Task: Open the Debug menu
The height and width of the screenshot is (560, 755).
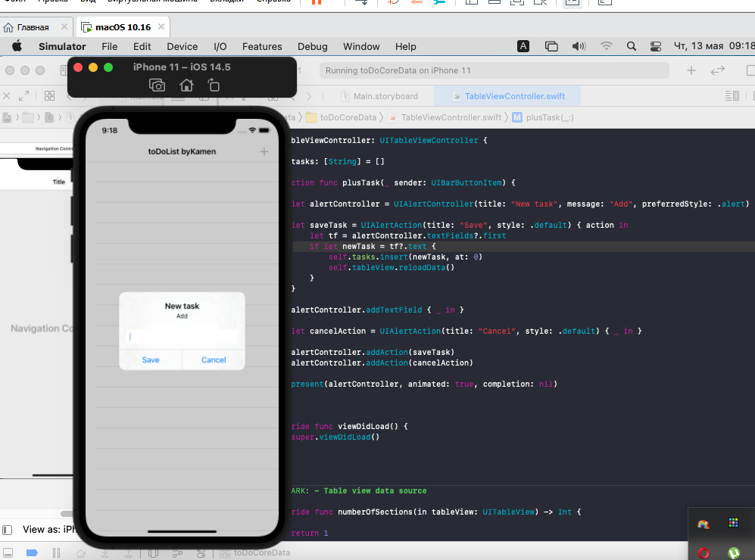Action: pos(312,46)
